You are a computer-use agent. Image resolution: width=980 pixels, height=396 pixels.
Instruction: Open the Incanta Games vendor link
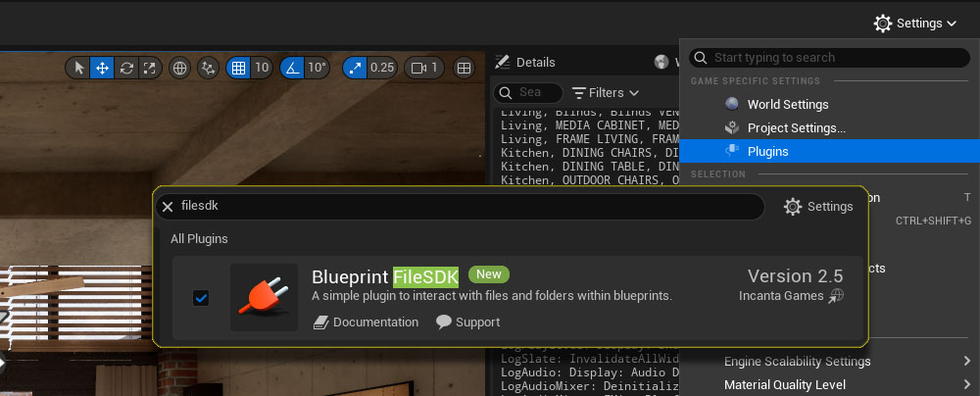point(791,296)
